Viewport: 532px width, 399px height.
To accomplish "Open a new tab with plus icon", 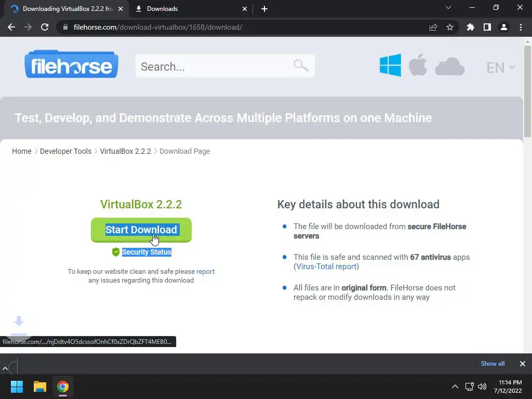I will pyautogui.click(x=264, y=9).
